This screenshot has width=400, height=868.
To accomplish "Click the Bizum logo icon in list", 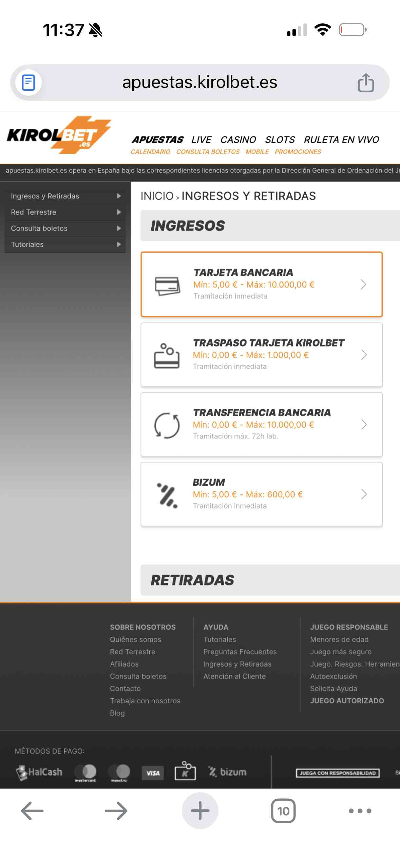I will click(x=167, y=495).
